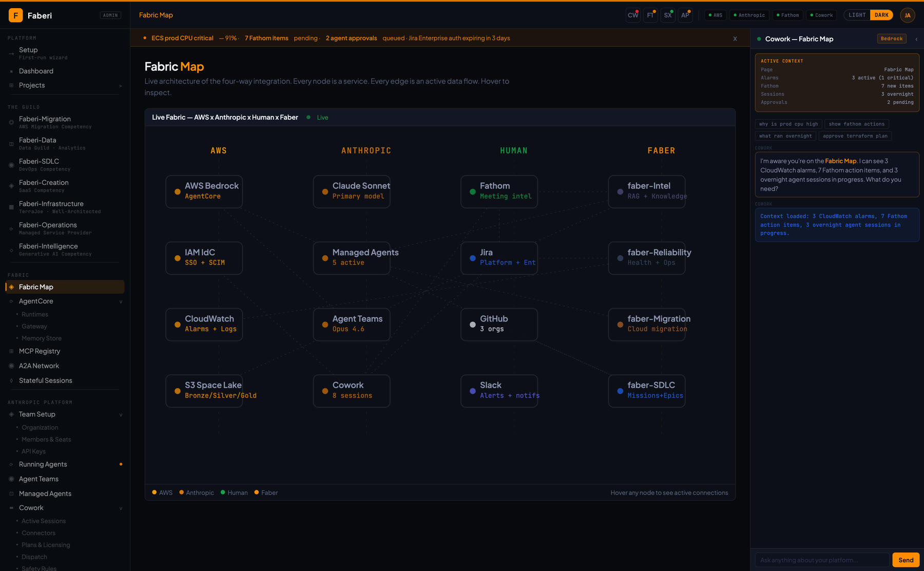This screenshot has width=924, height=571.
Task: Click the 'why is prod cpu high' suggestion
Action: (788, 124)
